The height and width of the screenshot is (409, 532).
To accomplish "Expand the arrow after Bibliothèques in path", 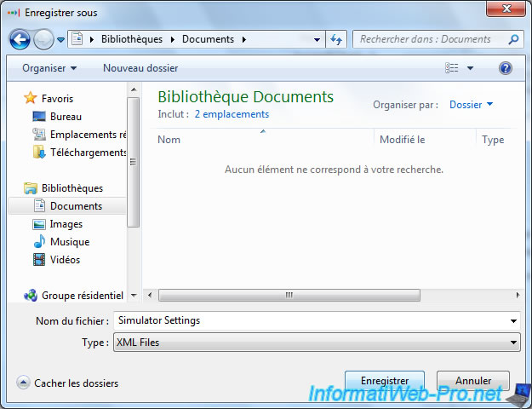I will 173,40.
